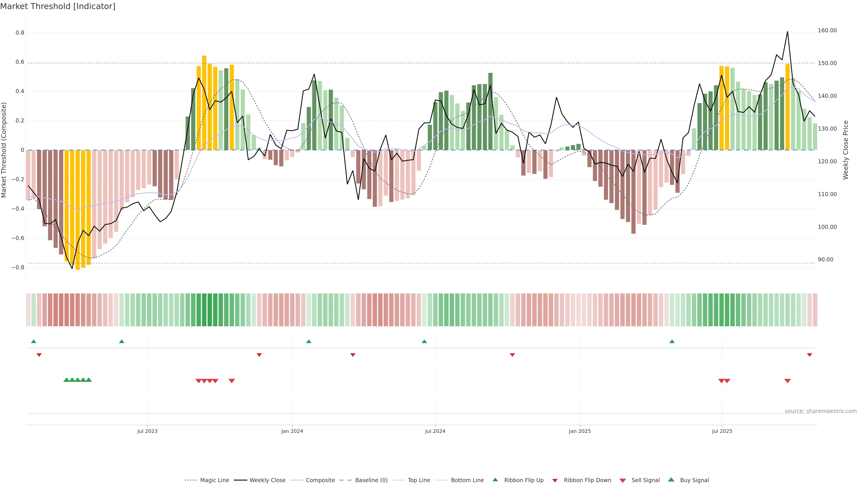This screenshot has width=868, height=488.
Task: Hide the Weekly Close series via legend
Action: (x=267, y=480)
